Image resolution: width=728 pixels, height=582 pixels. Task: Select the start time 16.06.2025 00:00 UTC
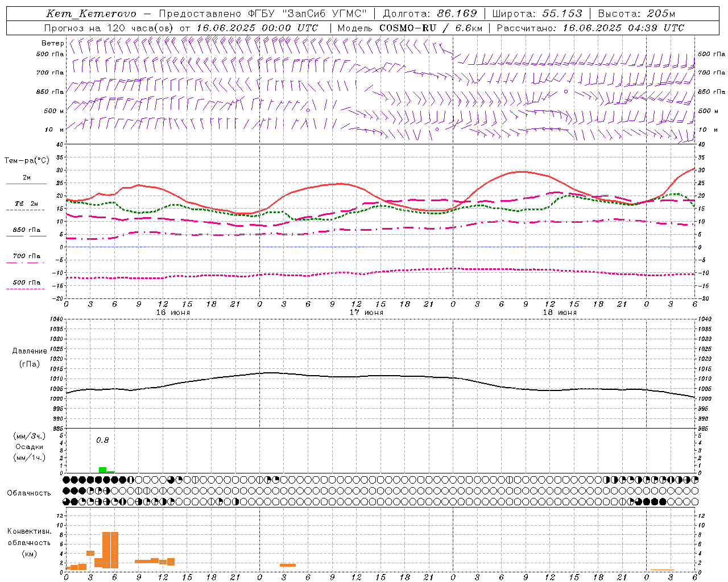tap(257, 28)
